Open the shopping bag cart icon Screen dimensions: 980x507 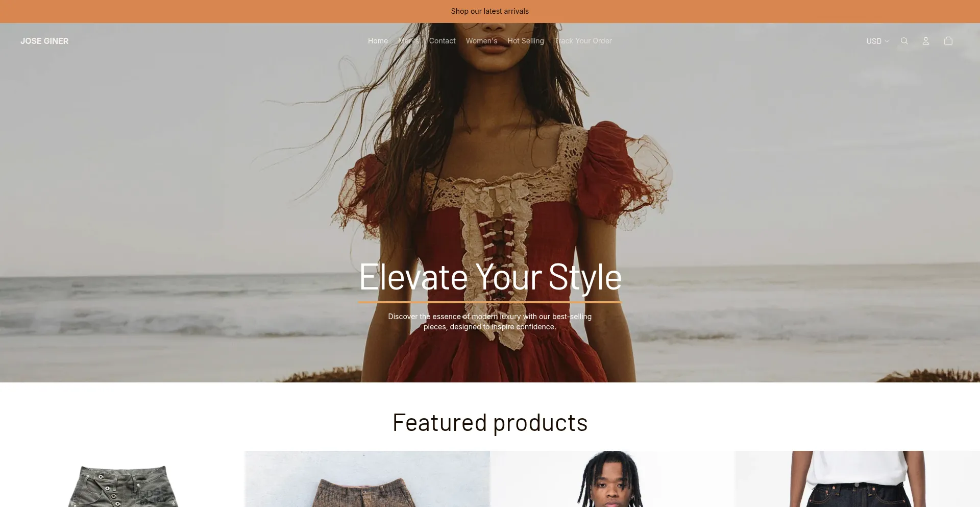[x=948, y=41]
